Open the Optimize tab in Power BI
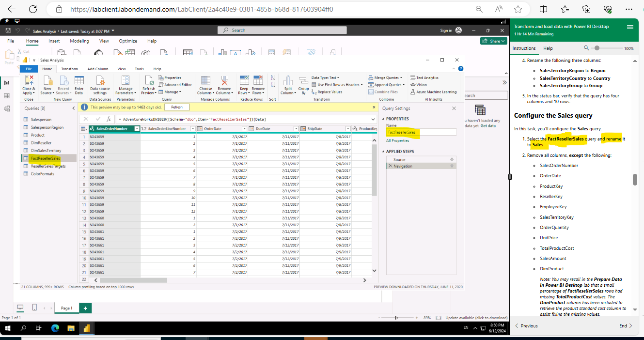 tap(128, 41)
